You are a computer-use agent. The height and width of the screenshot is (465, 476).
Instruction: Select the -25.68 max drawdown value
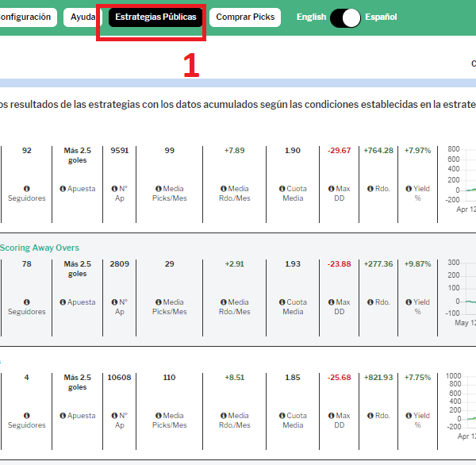click(x=339, y=378)
